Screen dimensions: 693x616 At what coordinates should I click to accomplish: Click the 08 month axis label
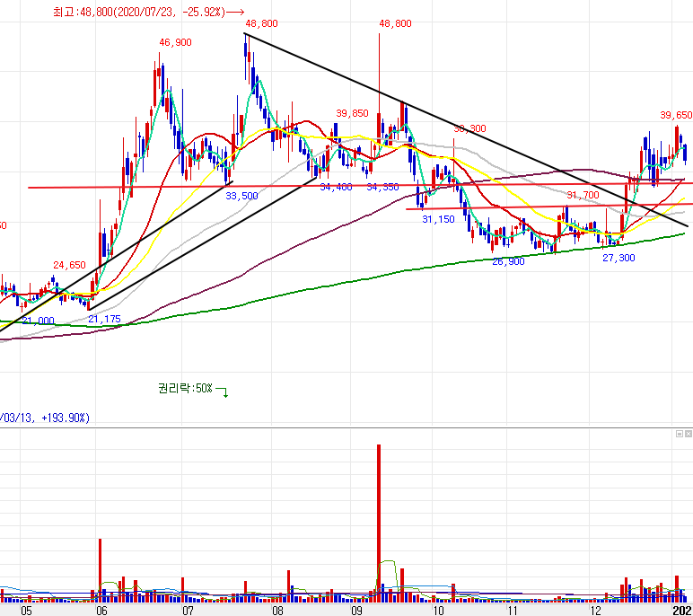[x=277, y=611]
